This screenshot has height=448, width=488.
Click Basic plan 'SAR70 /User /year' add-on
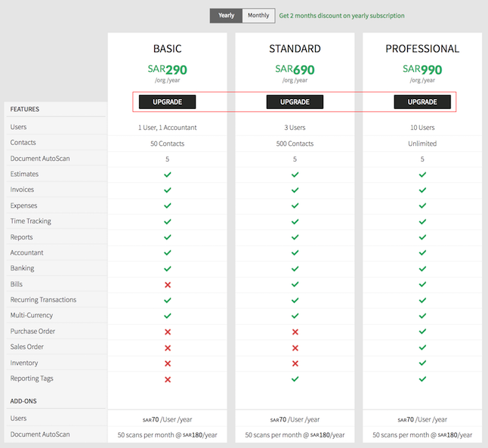[168, 419]
